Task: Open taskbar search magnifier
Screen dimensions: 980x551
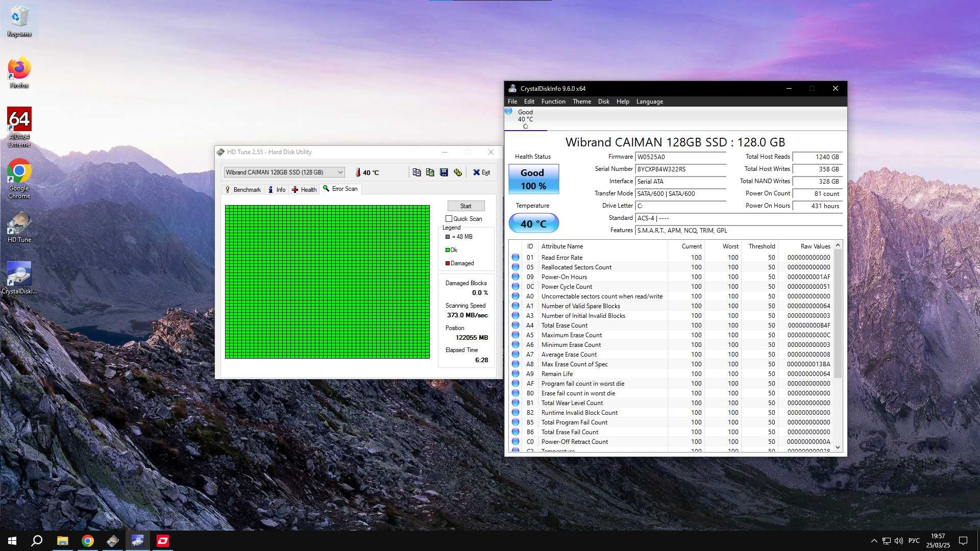Action: click(x=37, y=541)
